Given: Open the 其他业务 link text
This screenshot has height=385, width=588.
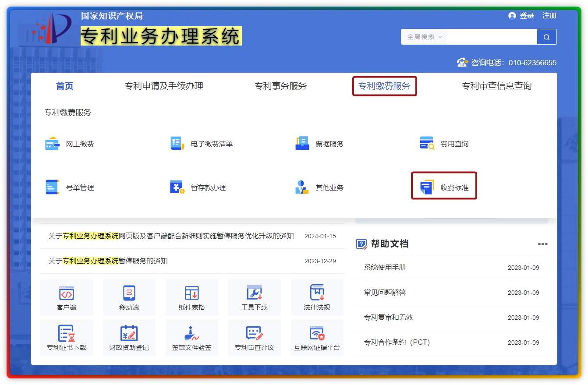Looking at the screenshot, I should pos(329,187).
